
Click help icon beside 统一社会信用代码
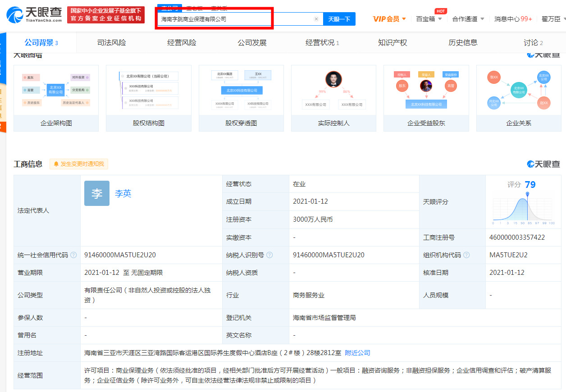[x=73, y=255]
